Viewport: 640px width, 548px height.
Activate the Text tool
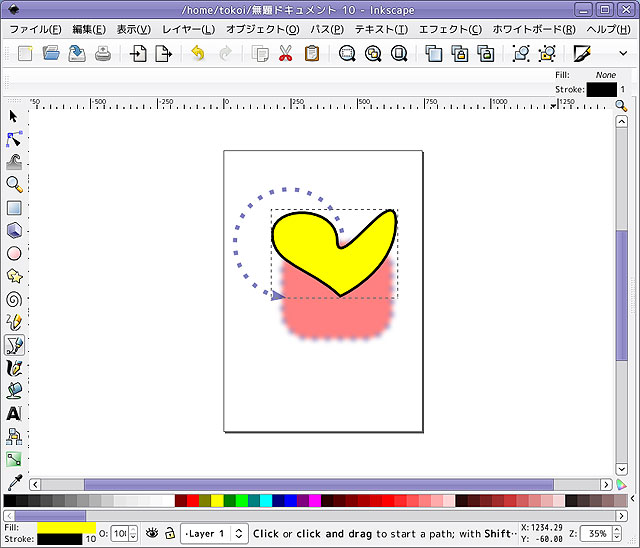coord(14,413)
